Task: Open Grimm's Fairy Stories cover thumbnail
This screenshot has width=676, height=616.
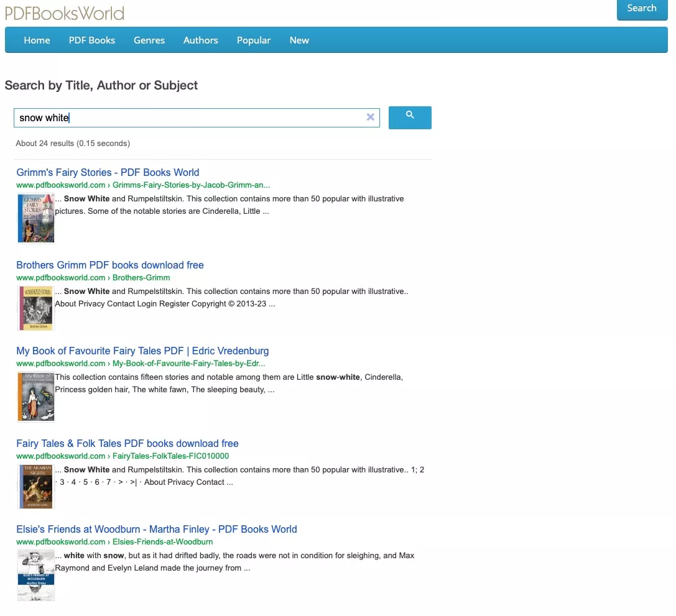Action: pyautogui.click(x=35, y=218)
